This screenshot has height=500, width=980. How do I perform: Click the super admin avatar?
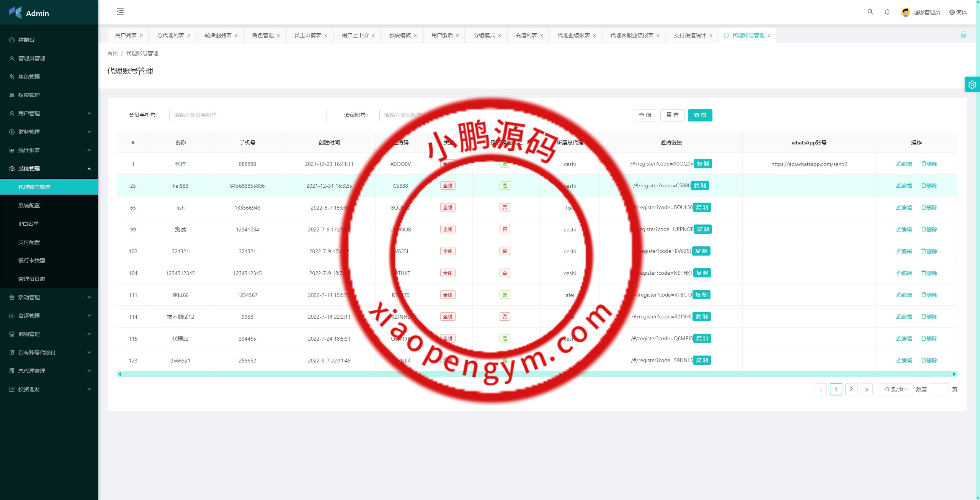(x=905, y=12)
